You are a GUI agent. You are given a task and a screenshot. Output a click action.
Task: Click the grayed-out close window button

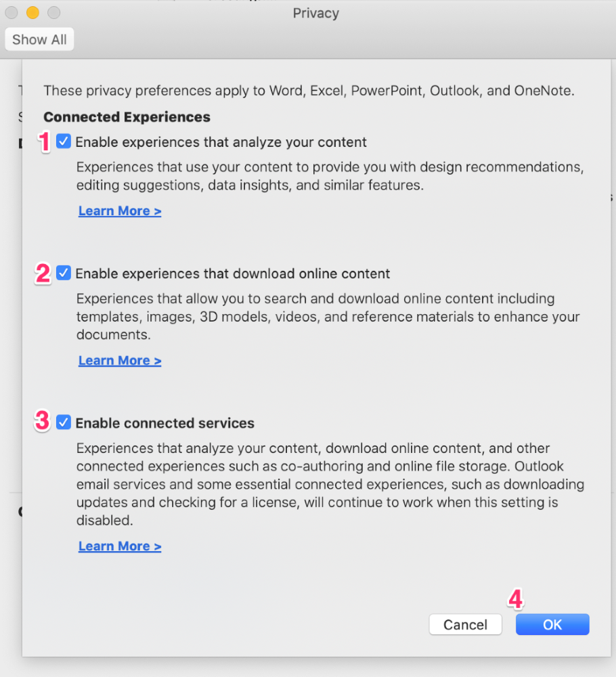[11, 12]
